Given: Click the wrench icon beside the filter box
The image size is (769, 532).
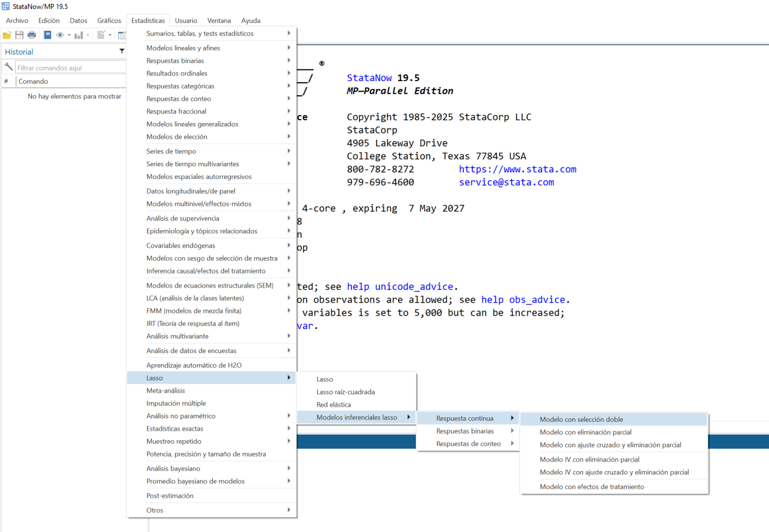Looking at the screenshot, I should pos(8,66).
